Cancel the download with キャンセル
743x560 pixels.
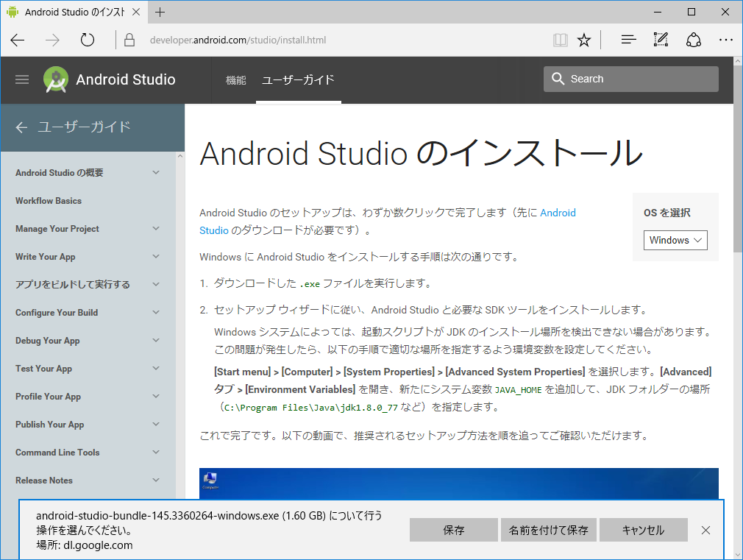pos(643,530)
